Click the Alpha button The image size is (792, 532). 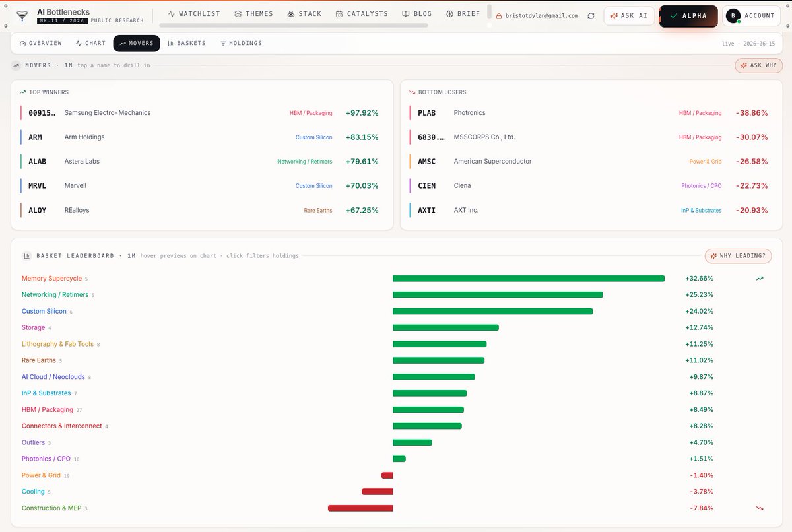click(688, 16)
